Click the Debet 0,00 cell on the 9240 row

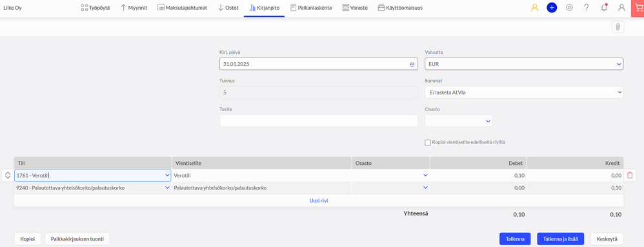tap(478, 188)
